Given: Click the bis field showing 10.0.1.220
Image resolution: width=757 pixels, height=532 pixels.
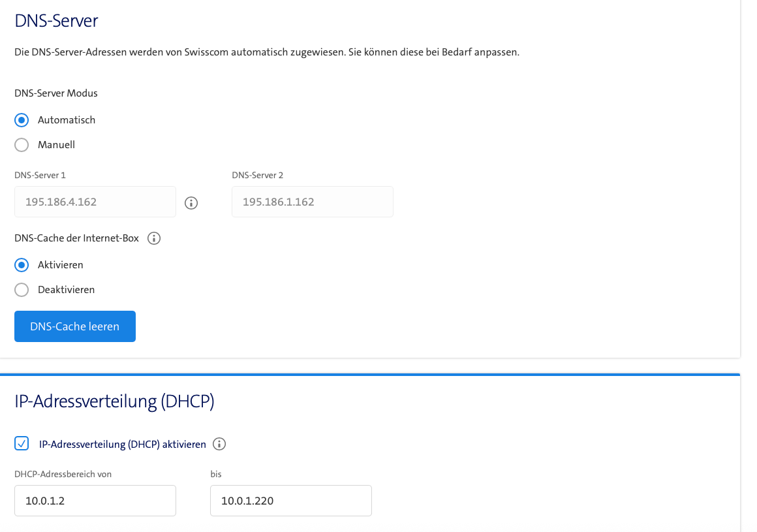Looking at the screenshot, I should click(291, 501).
